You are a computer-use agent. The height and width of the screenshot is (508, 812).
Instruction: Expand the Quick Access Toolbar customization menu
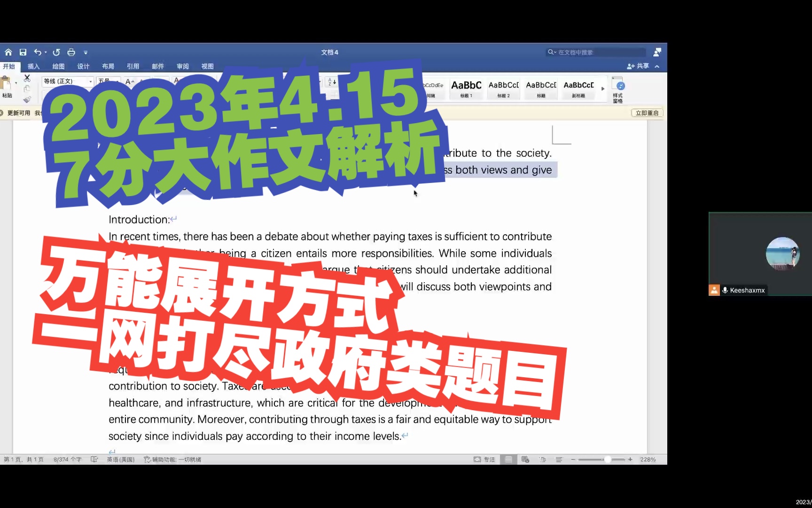pos(86,52)
